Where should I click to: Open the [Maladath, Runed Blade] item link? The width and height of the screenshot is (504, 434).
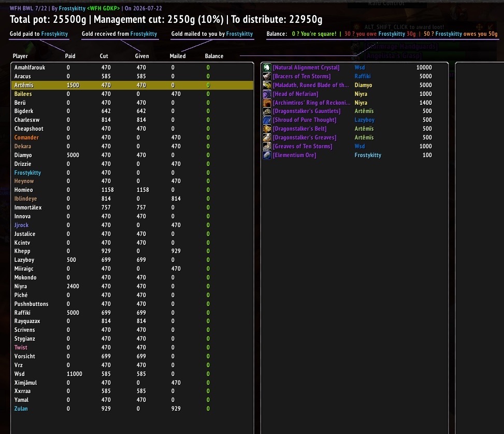point(310,85)
